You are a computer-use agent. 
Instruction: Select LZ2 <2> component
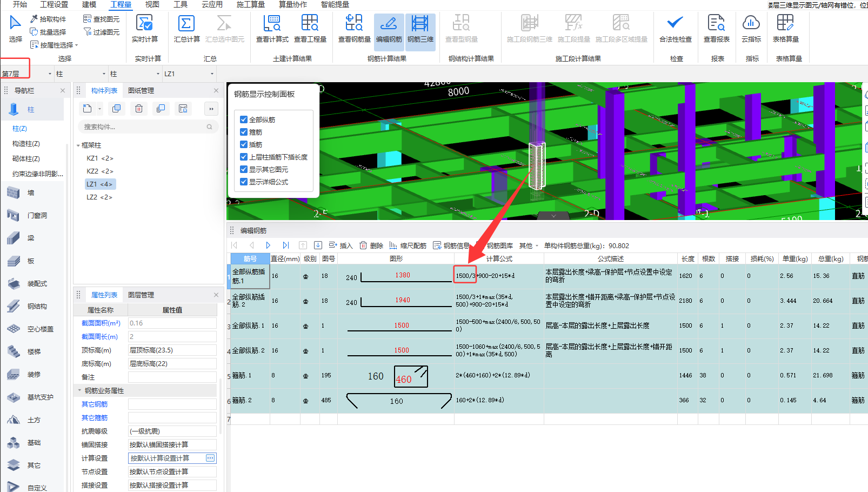click(99, 197)
